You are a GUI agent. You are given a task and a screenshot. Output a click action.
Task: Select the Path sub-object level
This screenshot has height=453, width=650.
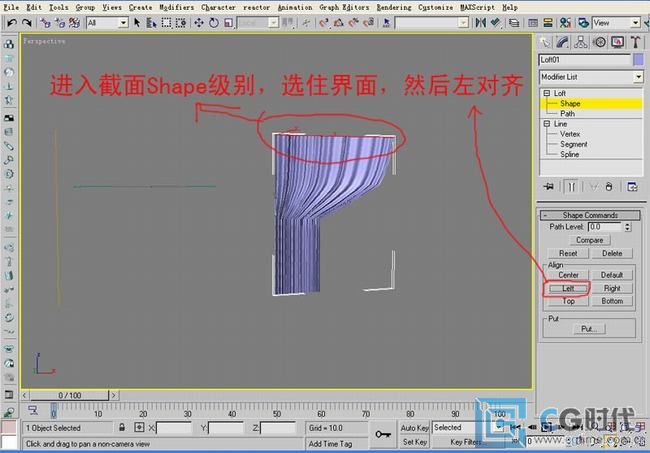(x=567, y=114)
